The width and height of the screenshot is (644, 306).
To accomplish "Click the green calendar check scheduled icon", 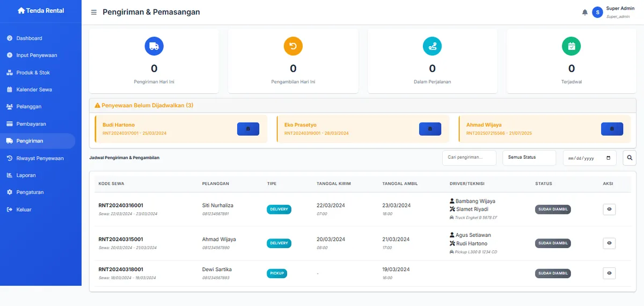I will [572, 46].
